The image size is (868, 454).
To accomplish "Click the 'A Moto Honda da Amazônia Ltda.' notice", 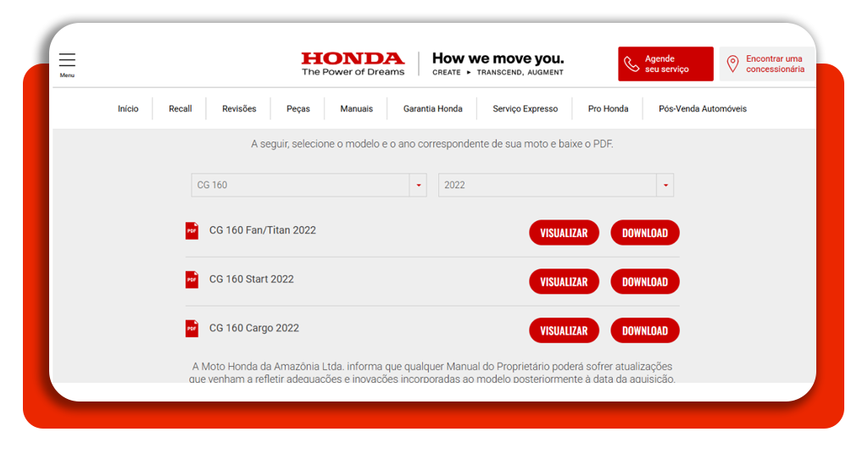I will click(x=432, y=373).
